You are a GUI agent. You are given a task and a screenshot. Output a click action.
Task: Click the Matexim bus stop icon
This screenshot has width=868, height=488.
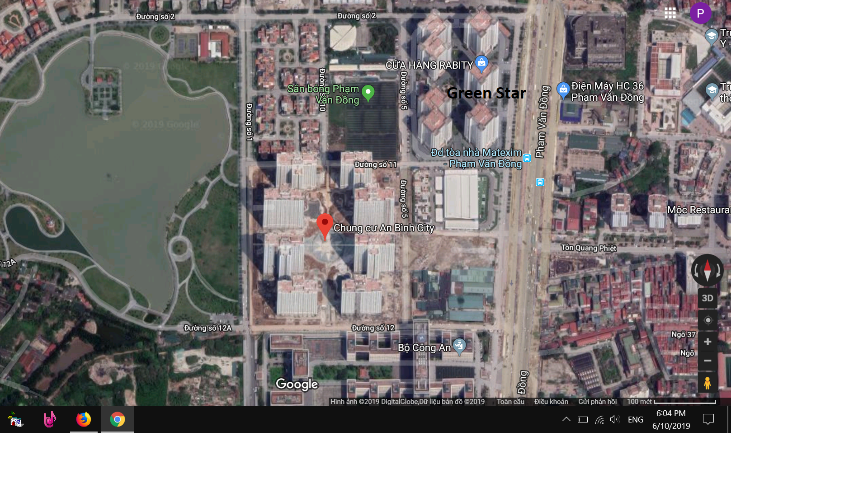click(x=527, y=158)
